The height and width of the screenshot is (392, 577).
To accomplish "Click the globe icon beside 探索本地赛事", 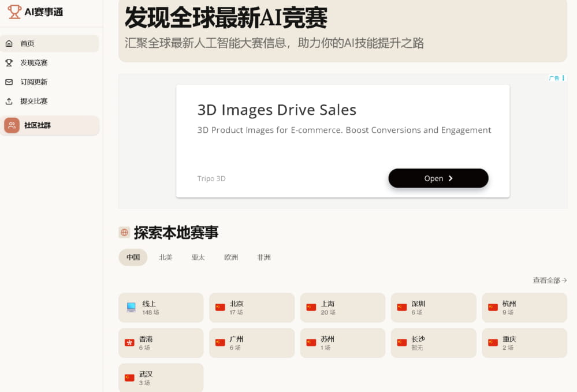I will [124, 233].
